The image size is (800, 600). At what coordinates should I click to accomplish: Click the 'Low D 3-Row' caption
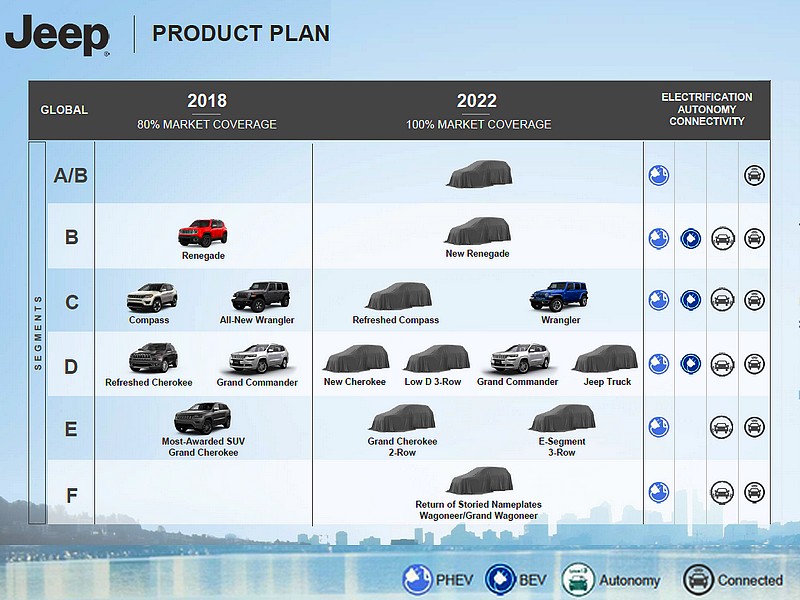pyautogui.click(x=433, y=382)
